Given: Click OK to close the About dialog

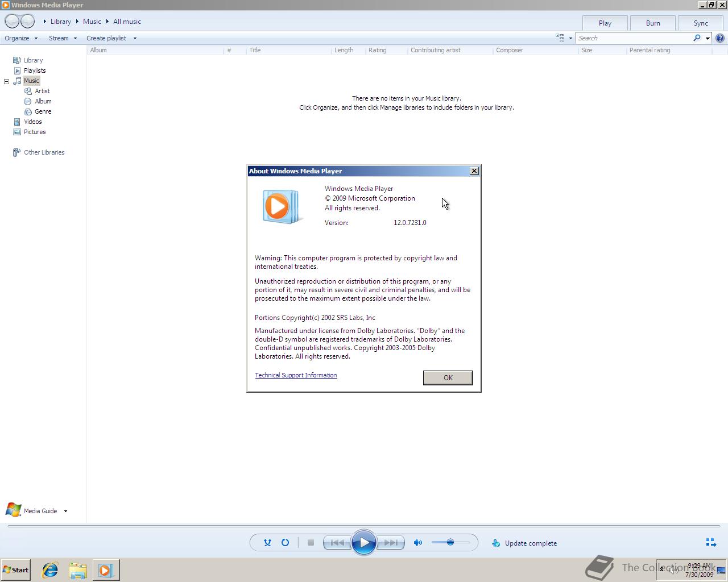Looking at the screenshot, I should (448, 377).
